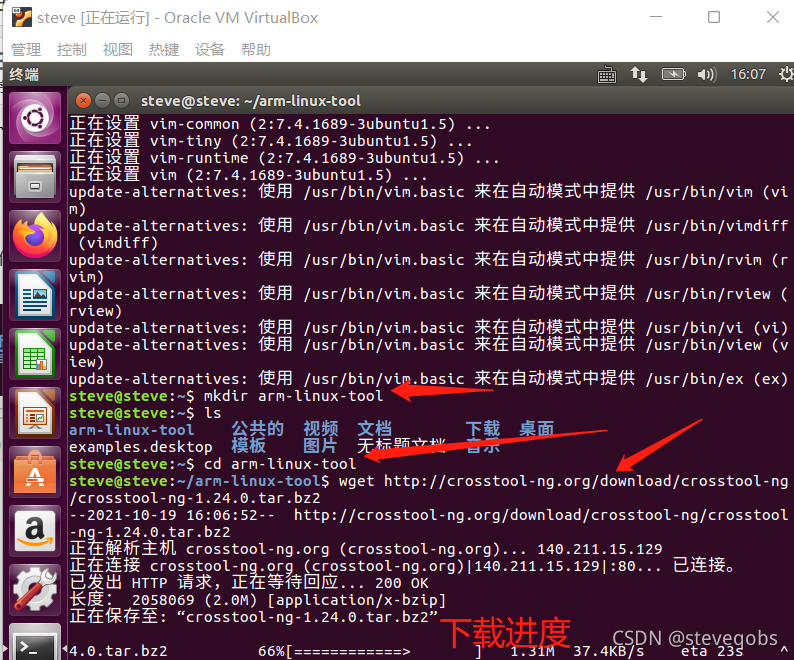
Task: Click the 'mkdir arm-linux-tool' command text
Action: (x=293, y=396)
